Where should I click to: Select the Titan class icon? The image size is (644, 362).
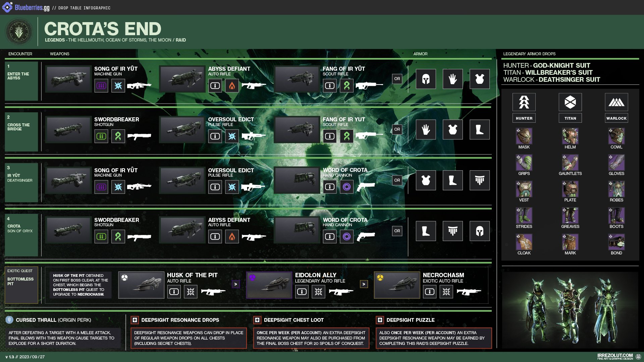pos(570,102)
